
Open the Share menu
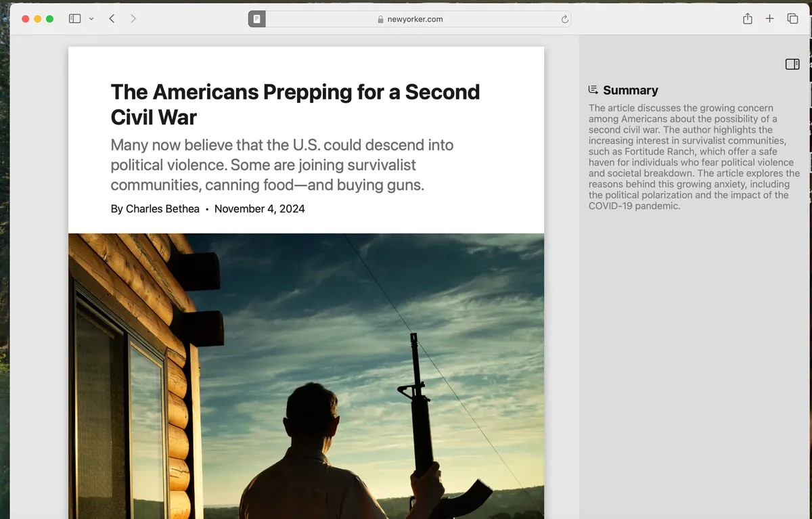coord(747,19)
